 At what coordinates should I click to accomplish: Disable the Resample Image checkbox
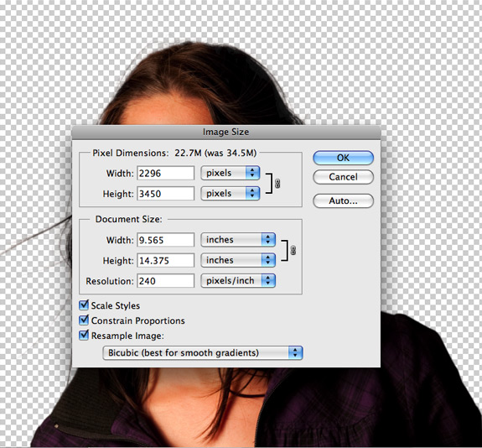(84, 335)
